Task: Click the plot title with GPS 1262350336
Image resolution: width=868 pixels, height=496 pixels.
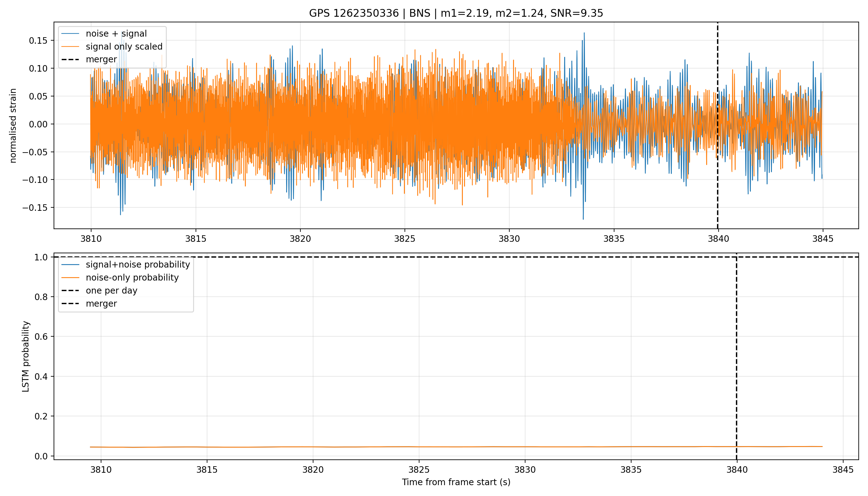Action: tap(456, 13)
